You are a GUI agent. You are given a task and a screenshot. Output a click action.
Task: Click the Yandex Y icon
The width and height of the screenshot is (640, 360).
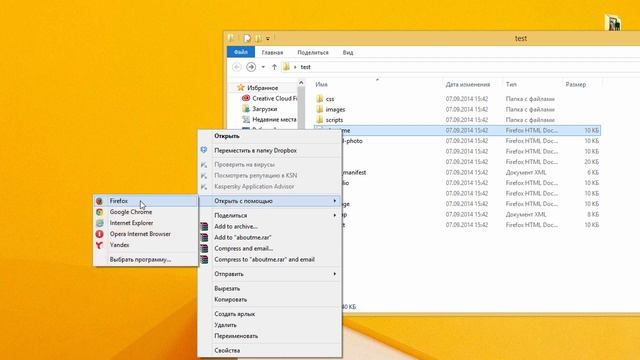click(x=100, y=245)
